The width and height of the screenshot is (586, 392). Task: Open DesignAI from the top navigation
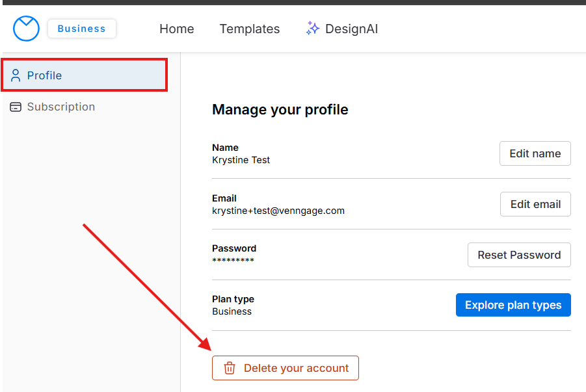click(351, 29)
